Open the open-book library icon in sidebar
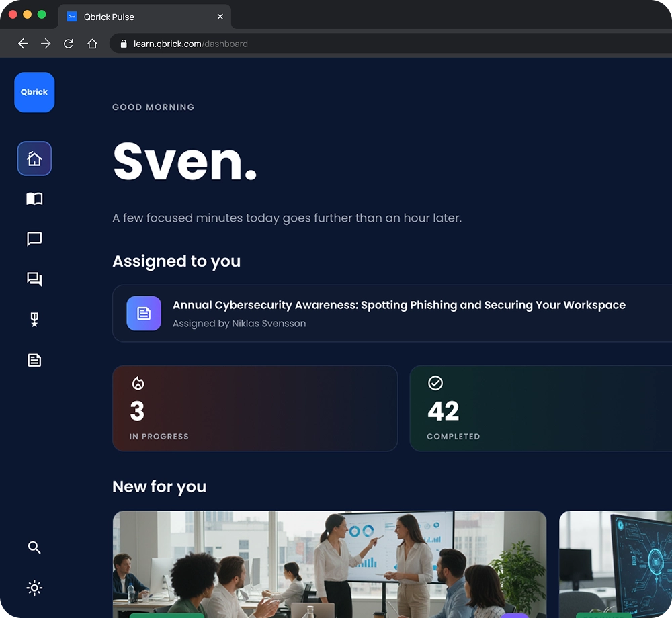This screenshot has width=672, height=618. 34,199
